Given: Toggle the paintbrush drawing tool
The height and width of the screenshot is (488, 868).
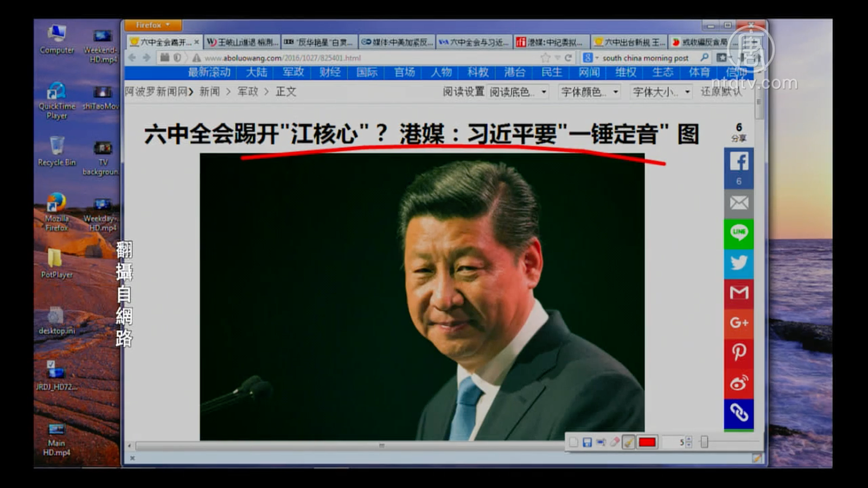Looking at the screenshot, I should [628, 442].
